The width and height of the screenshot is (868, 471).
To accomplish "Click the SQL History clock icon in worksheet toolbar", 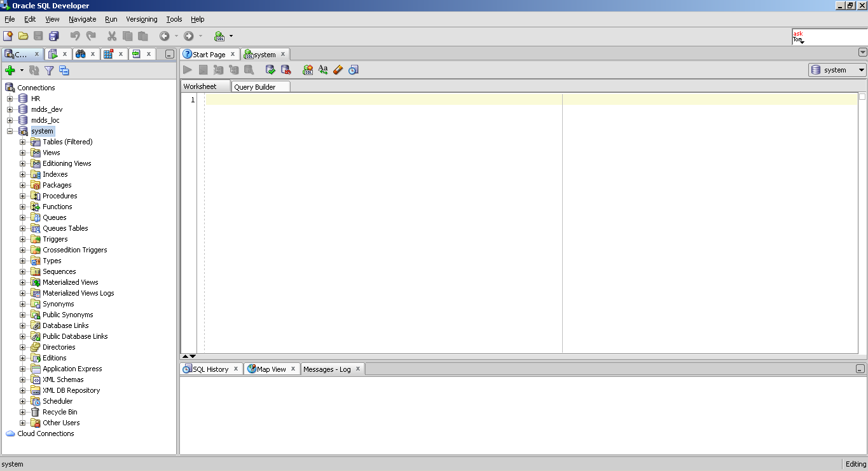I will point(354,70).
